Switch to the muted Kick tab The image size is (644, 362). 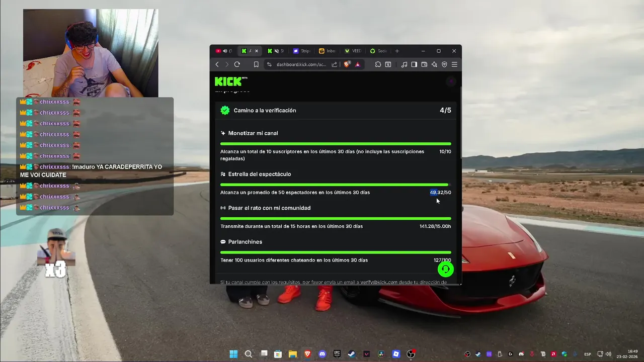coord(276,51)
